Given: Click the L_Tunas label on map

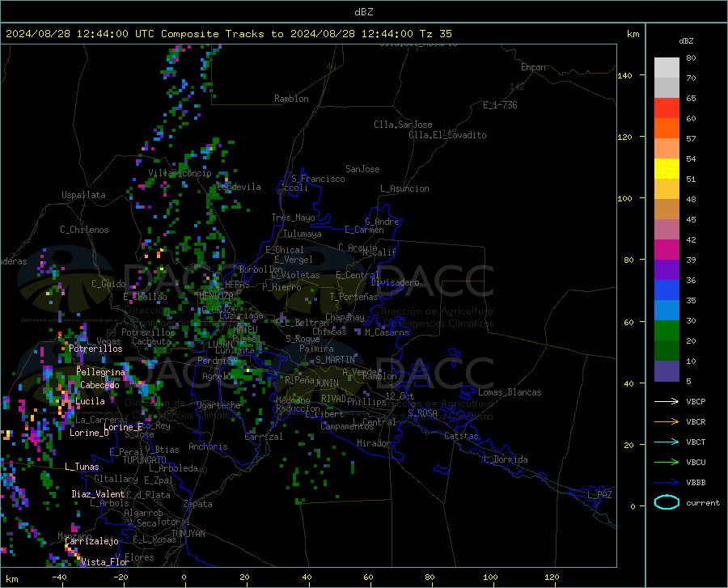Looking at the screenshot, I should [x=82, y=467].
